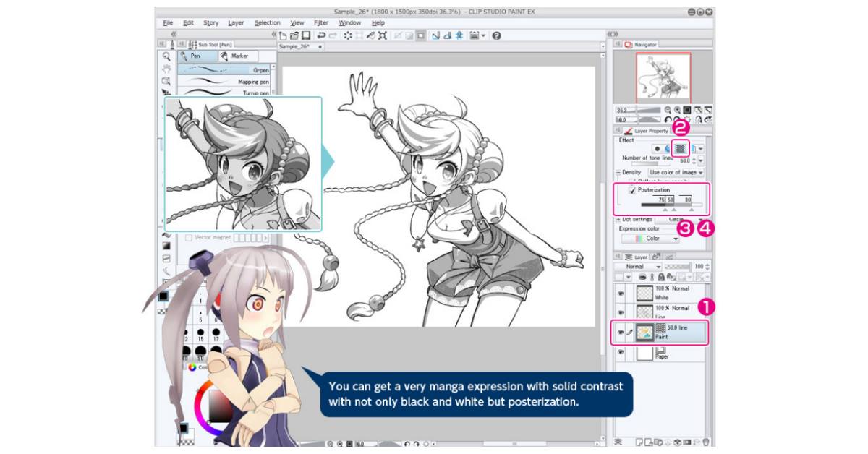868x454 pixels.
Task: Select the Zoom magnifier tool in the tool palette
Action: (166, 56)
